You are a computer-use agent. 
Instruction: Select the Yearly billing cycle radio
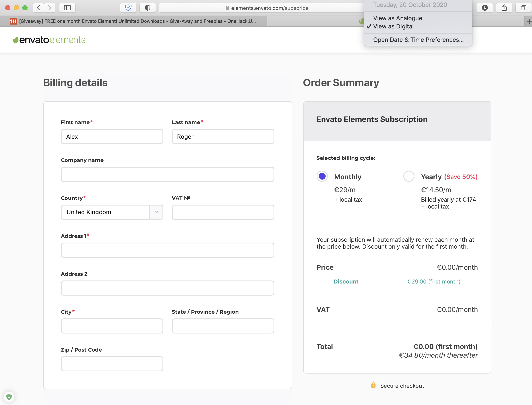pyautogui.click(x=409, y=176)
